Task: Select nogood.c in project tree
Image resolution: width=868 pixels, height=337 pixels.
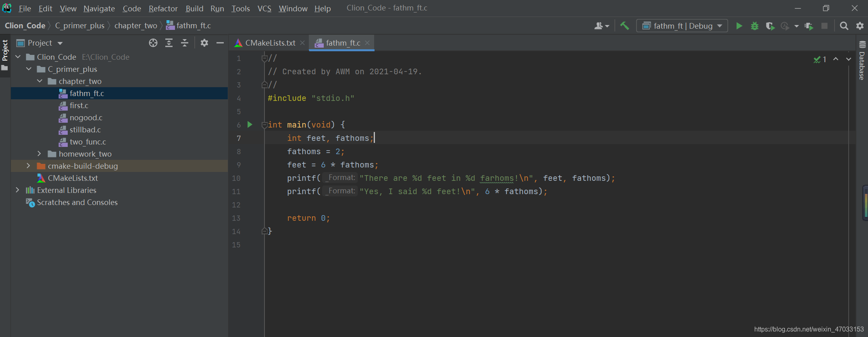Action: [86, 117]
